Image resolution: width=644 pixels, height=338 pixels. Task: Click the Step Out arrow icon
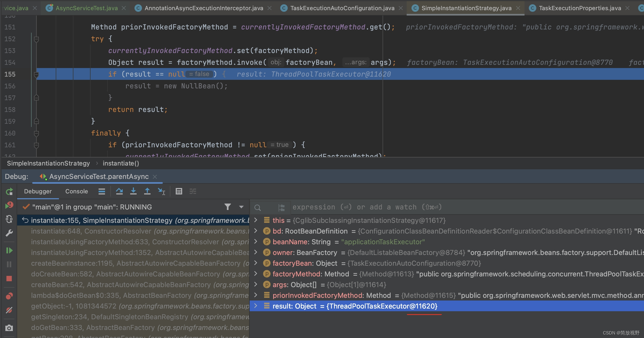(147, 191)
